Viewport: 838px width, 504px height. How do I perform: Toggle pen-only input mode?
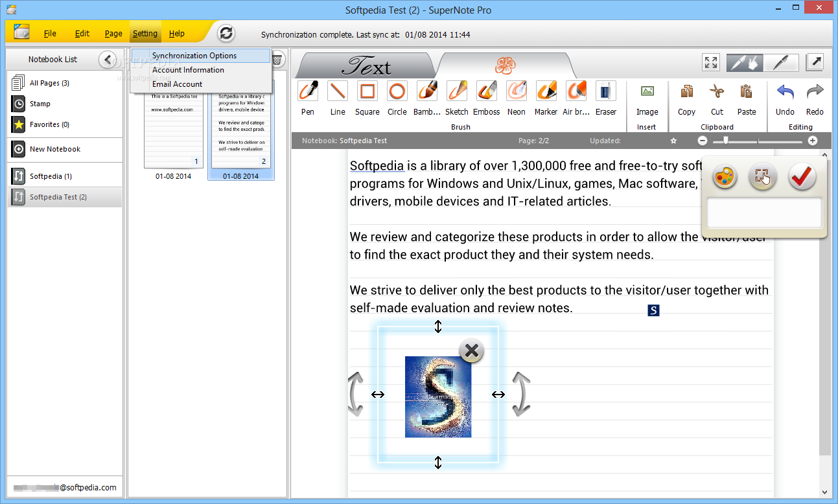(780, 62)
